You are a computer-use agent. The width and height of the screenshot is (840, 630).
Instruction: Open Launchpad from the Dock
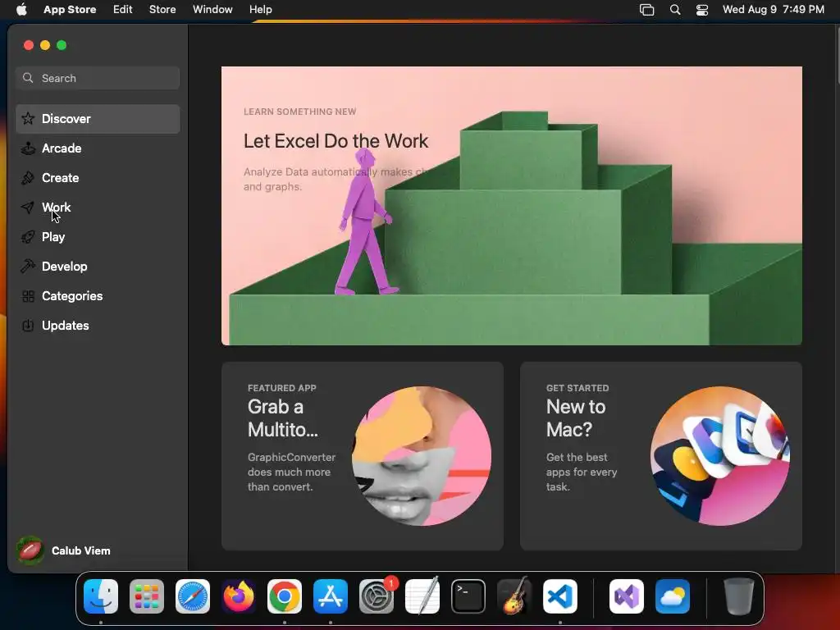pyautogui.click(x=147, y=596)
